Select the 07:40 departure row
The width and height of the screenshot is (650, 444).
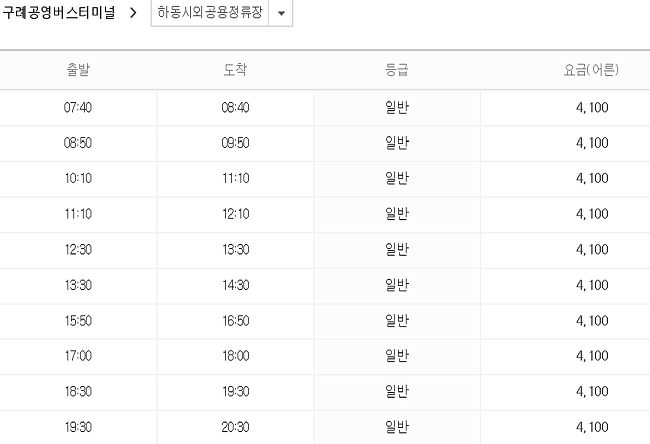pos(325,107)
